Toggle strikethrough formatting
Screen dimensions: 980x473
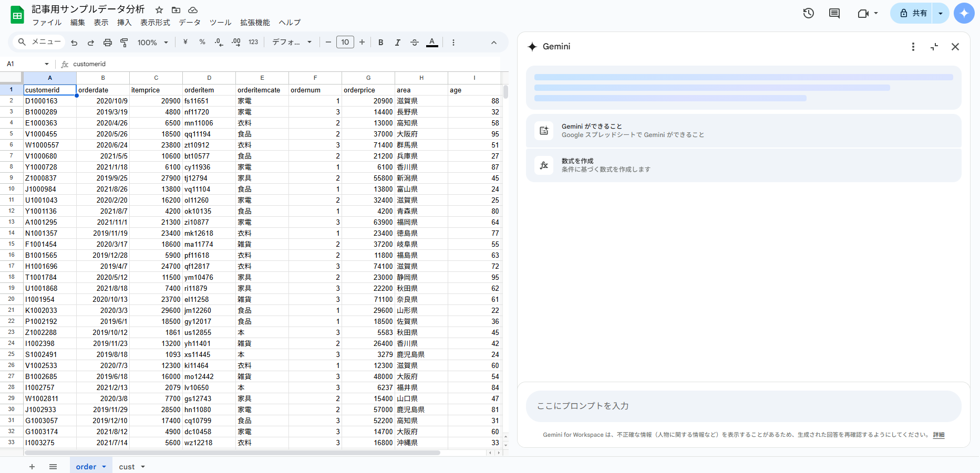(x=415, y=43)
